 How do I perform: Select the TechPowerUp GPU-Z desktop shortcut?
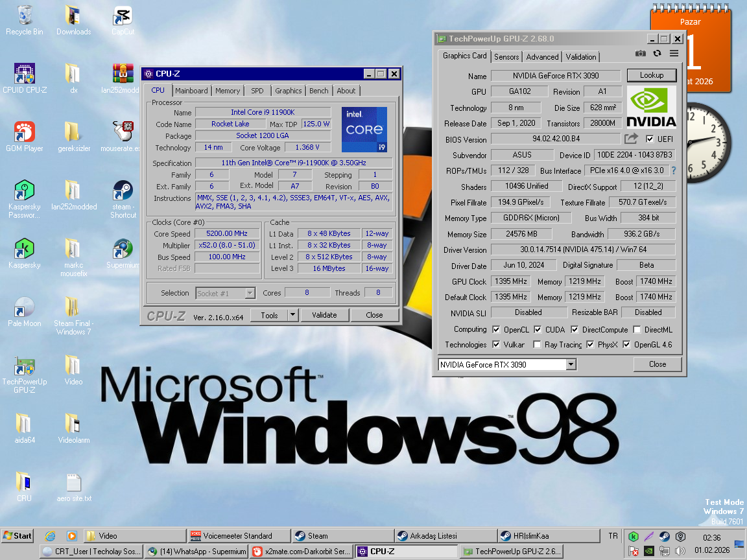24,375
